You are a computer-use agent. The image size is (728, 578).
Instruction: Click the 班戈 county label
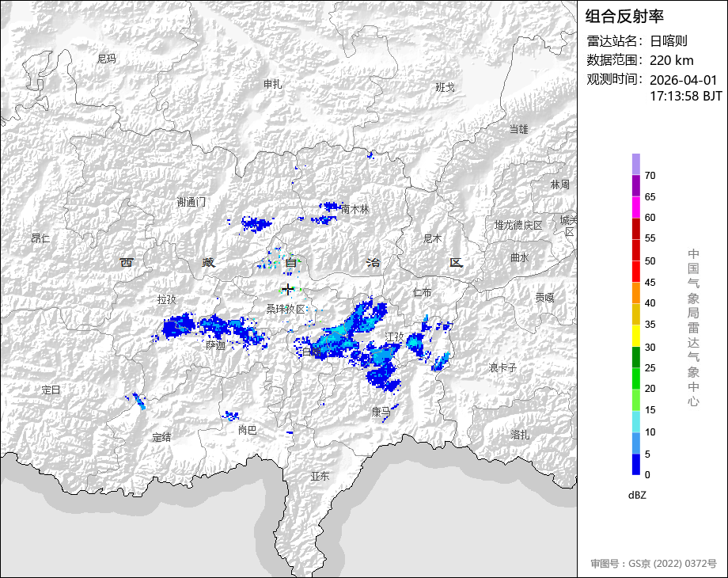coord(446,87)
